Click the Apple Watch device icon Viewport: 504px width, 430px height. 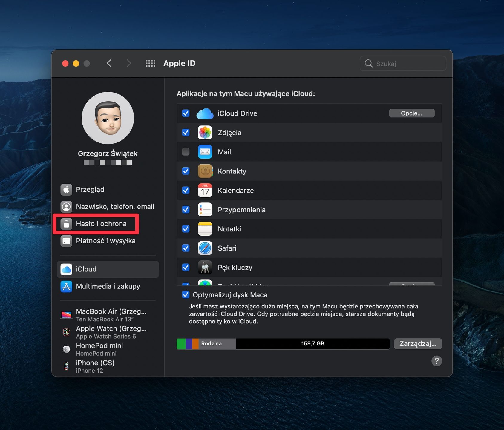point(66,332)
